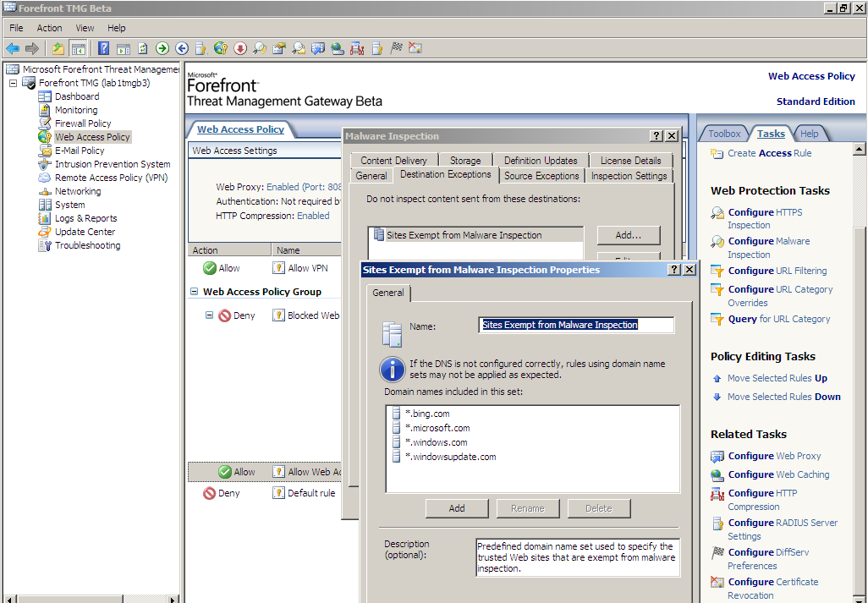Select *.windows.com domain entry
This screenshot has height=603, width=868.
pos(436,442)
